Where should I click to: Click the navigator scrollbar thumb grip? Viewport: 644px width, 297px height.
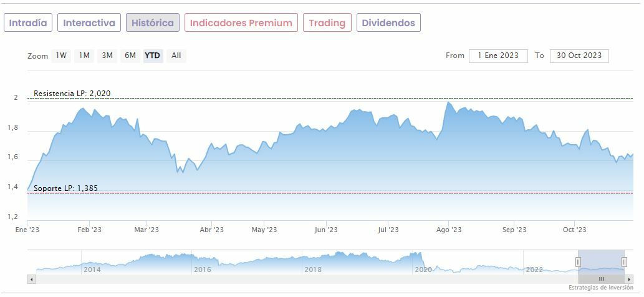tap(602, 279)
